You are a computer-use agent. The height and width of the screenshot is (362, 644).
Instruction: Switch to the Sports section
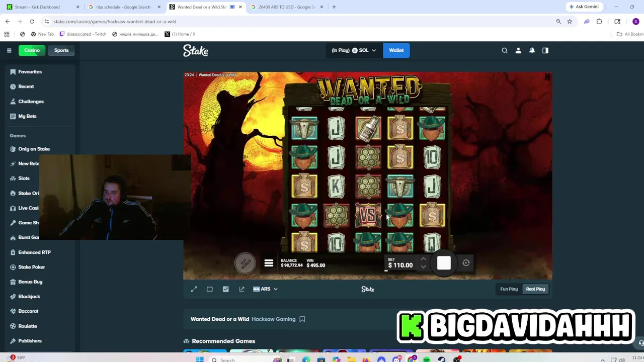coord(61,50)
